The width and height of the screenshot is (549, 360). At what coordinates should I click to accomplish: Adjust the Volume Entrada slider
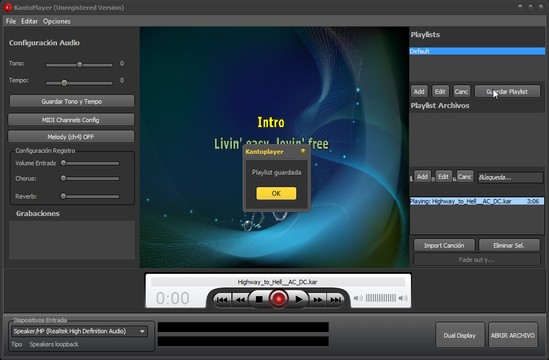point(63,163)
